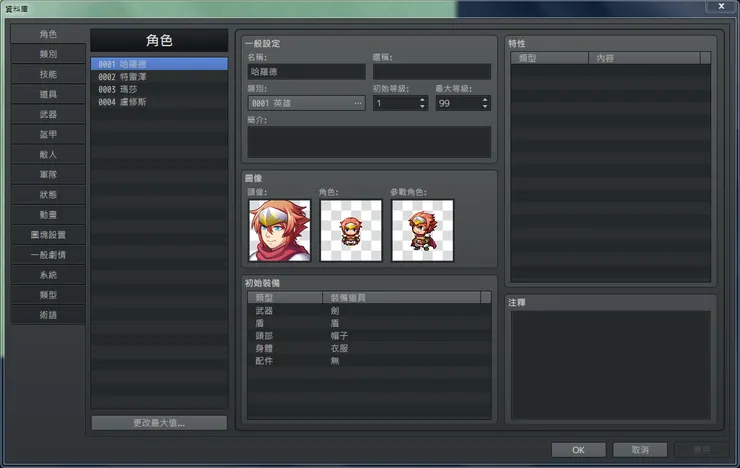The image size is (740, 468).
Task: Select the 身體 衣服 equipment row
Action: [369, 348]
